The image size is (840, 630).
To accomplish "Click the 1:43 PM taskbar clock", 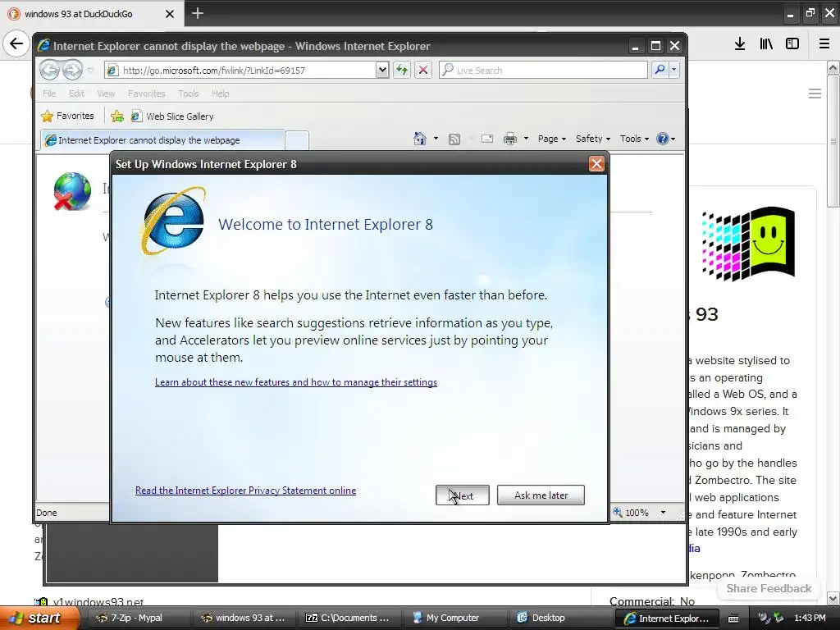I will click(810, 618).
